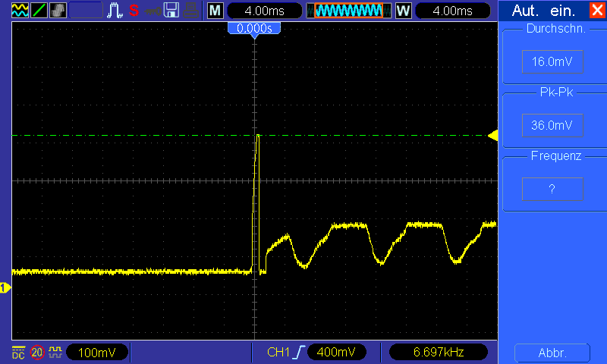
Task: Click the Durchschn. value 16.0mV
Action: click(x=552, y=61)
